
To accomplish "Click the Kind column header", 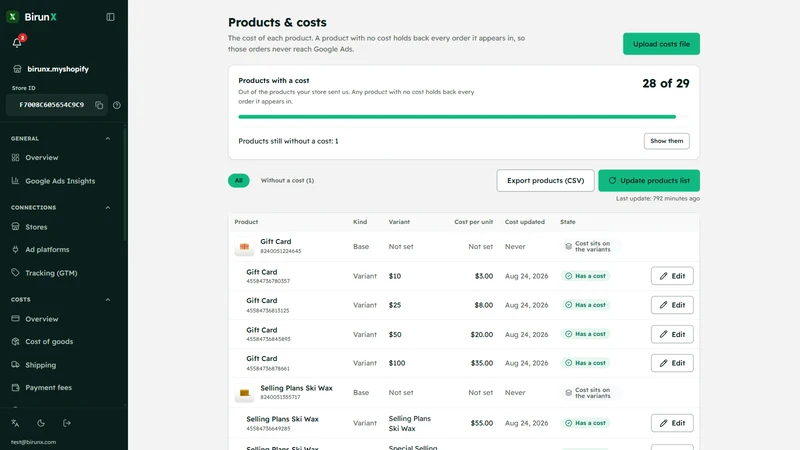I will click(x=360, y=222).
